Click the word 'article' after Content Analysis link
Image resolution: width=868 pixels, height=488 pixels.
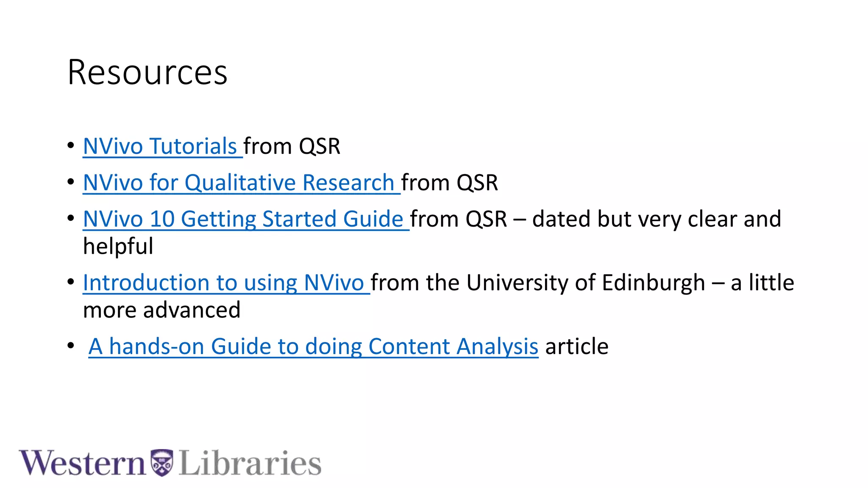[577, 347]
